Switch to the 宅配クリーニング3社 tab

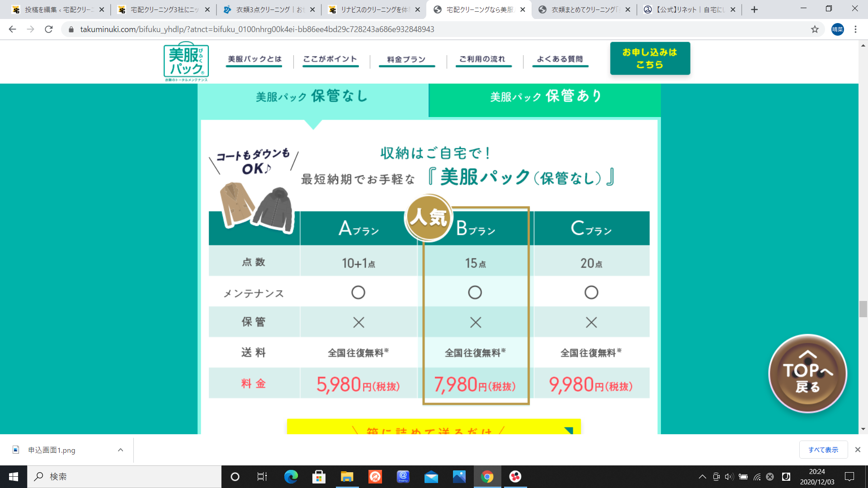163,9
